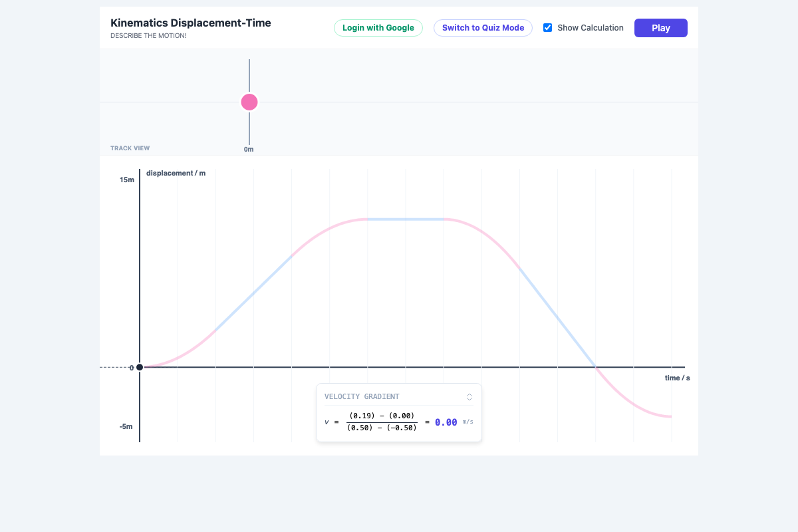Collapse the Velocity Gradient panel via its chevron
The width and height of the screenshot is (798, 532).
(469, 396)
